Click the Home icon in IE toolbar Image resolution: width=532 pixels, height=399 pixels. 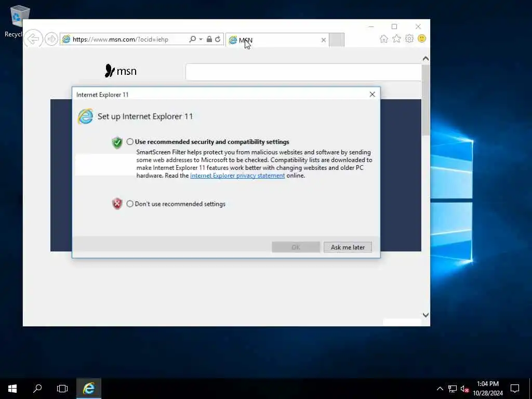[384, 39]
